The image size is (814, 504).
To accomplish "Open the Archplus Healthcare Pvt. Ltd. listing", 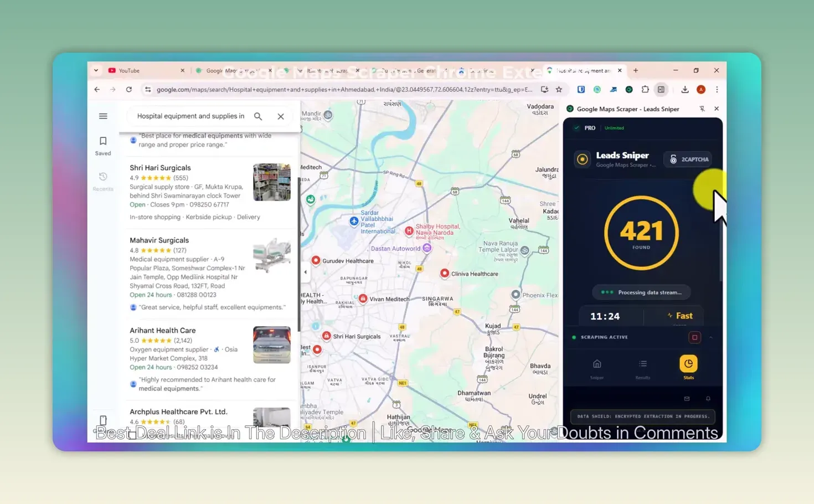I will 178,412.
